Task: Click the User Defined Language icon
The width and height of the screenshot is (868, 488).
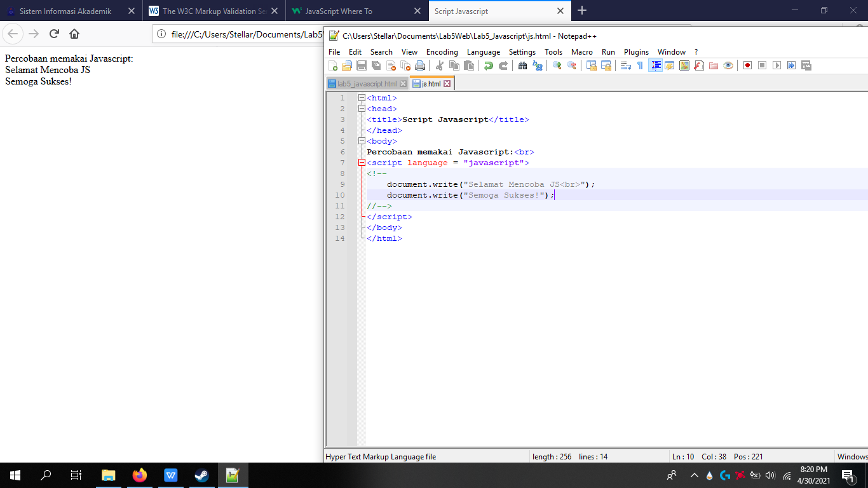Action: pos(669,65)
